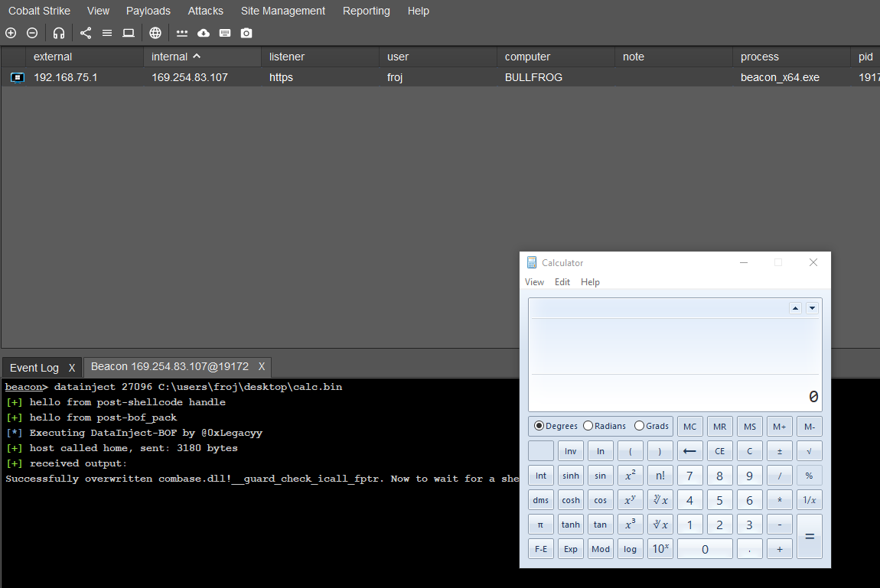Click the MC memory clear button

coord(689,427)
